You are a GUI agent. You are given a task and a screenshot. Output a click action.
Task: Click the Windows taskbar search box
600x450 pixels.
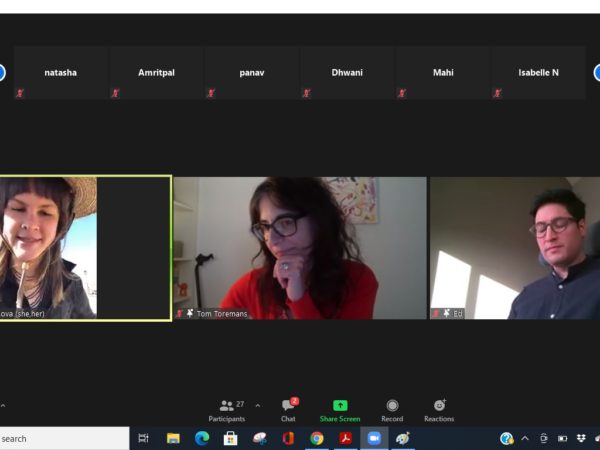tap(64, 439)
